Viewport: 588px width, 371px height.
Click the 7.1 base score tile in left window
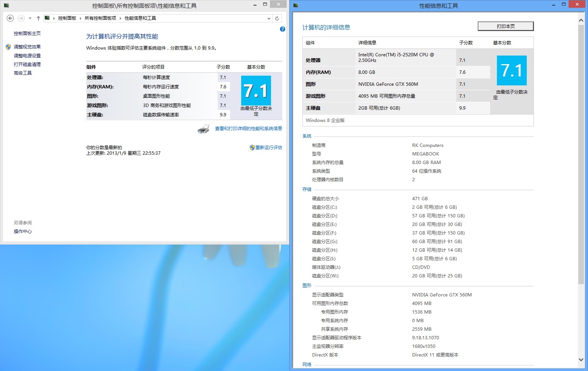point(256,91)
